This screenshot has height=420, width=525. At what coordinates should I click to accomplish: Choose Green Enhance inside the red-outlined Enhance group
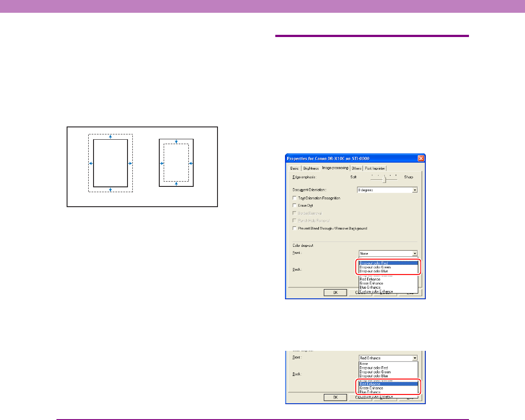pyautogui.click(x=388, y=388)
